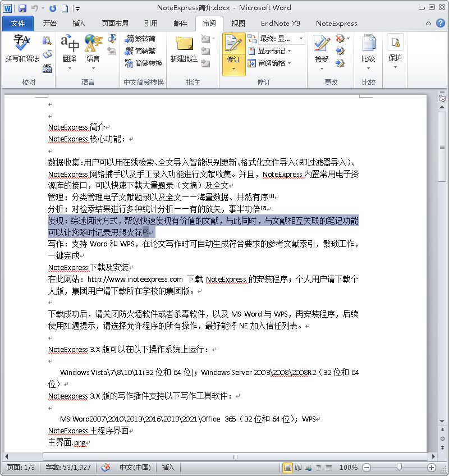Go to the previous change icon

340,51
